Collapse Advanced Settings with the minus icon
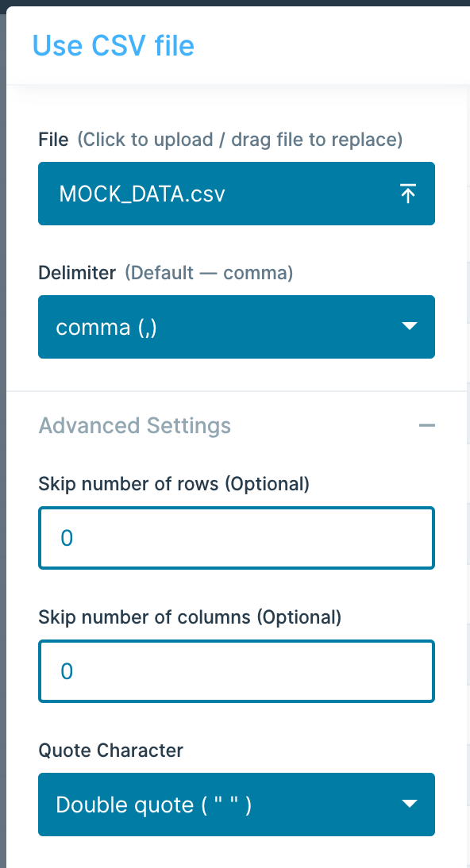 (x=427, y=425)
